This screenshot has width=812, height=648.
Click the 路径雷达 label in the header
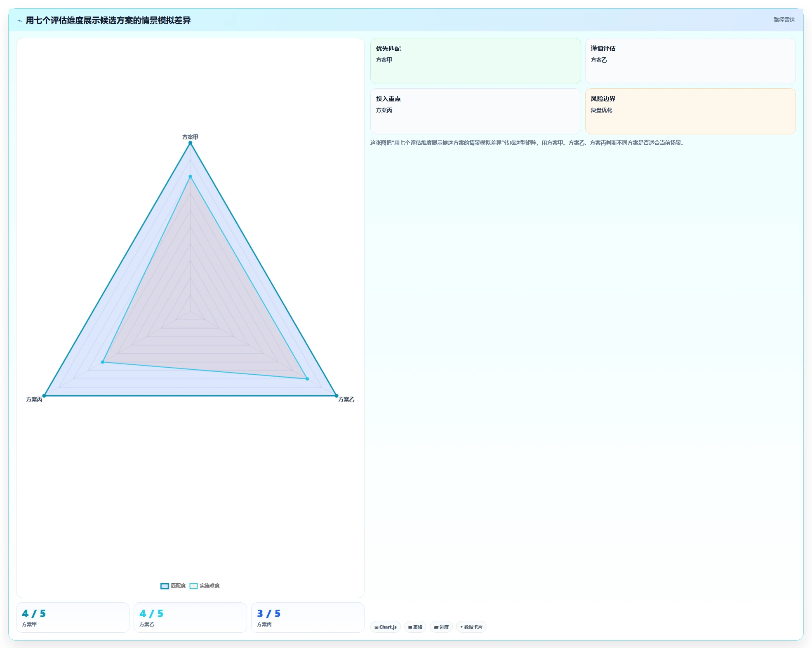[784, 20]
